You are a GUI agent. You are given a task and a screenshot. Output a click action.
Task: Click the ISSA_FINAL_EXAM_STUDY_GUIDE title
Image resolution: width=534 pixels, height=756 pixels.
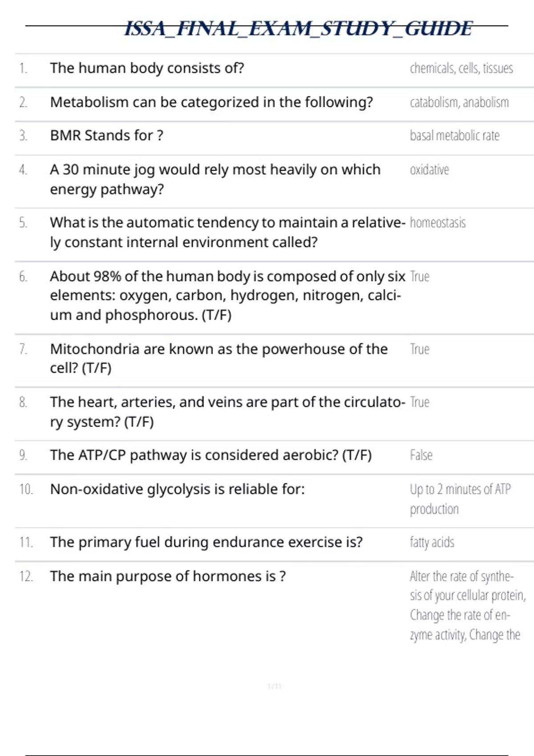(x=298, y=29)
